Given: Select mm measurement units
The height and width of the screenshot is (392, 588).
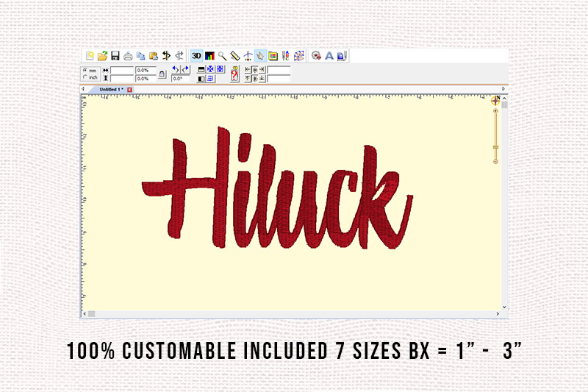Looking at the screenshot, I should [x=90, y=70].
